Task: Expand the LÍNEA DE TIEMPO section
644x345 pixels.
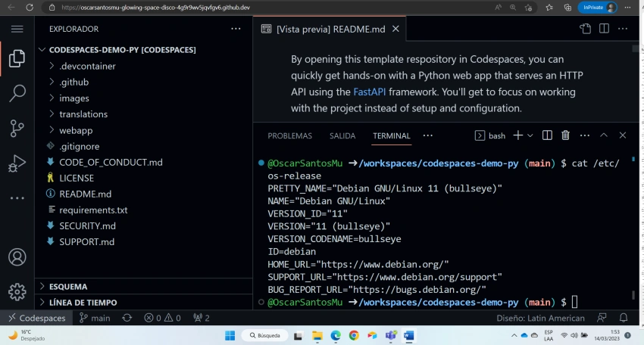Action: coord(83,303)
